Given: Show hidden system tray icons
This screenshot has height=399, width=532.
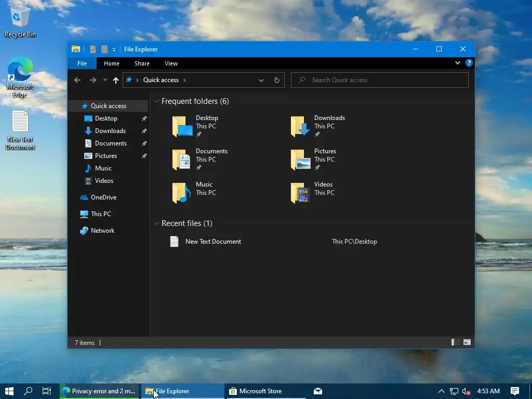Looking at the screenshot, I should click(441, 391).
